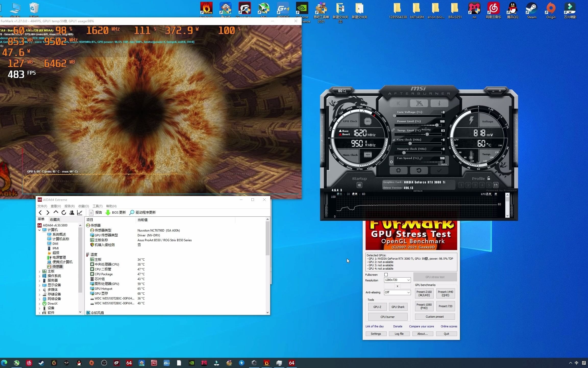This screenshot has width=588, height=368.
Task: Save profile with floppy disk icon
Action: [x=496, y=185]
